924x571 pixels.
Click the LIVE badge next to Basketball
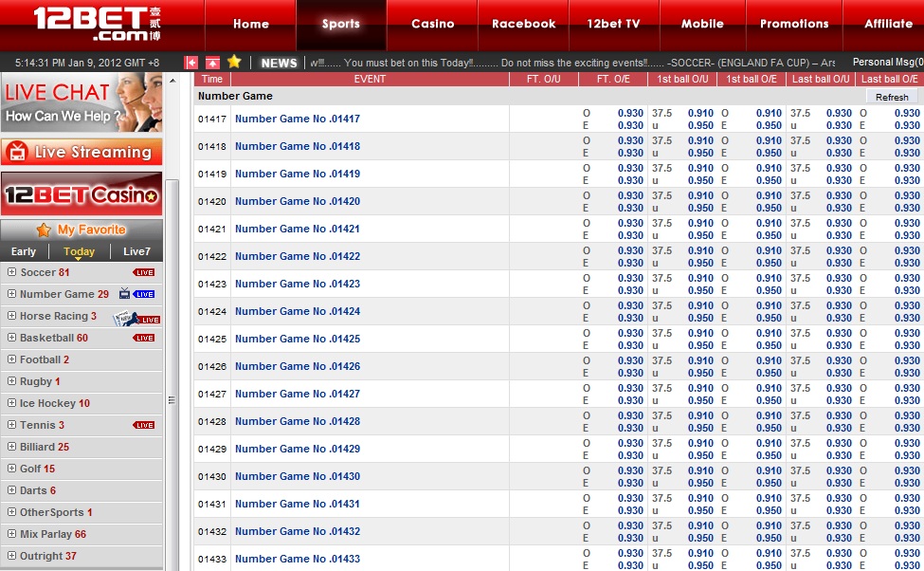click(x=144, y=338)
